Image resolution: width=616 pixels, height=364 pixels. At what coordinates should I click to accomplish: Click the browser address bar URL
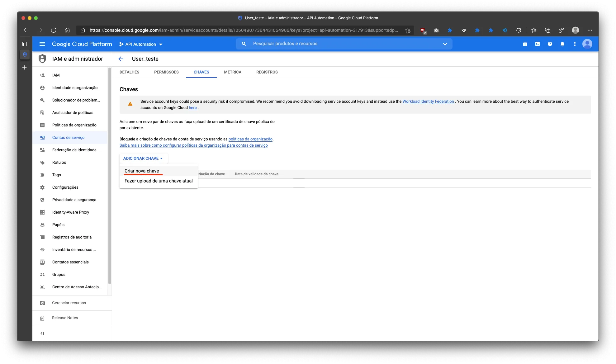click(x=244, y=30)
